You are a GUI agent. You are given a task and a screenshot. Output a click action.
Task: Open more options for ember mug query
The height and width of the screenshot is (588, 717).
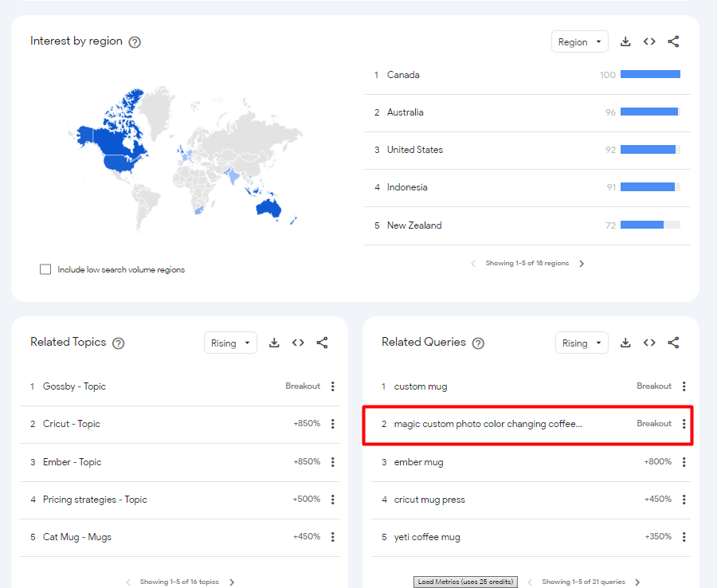coord(684,462)
